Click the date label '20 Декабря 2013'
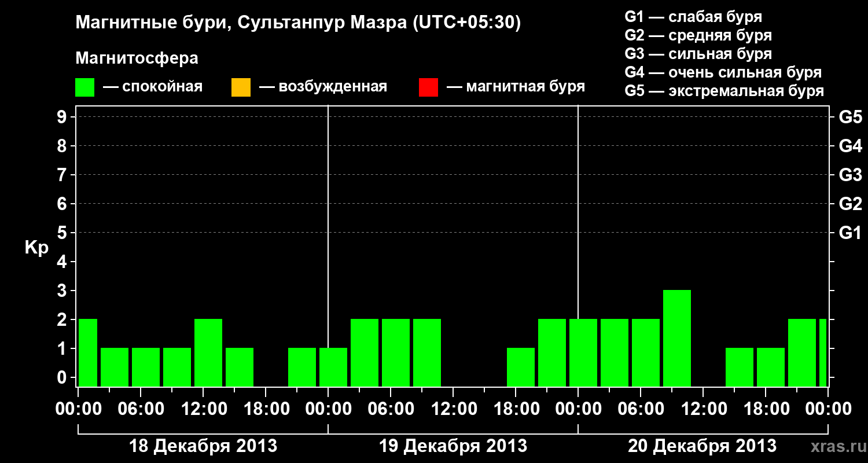 [x=703, y=446]
